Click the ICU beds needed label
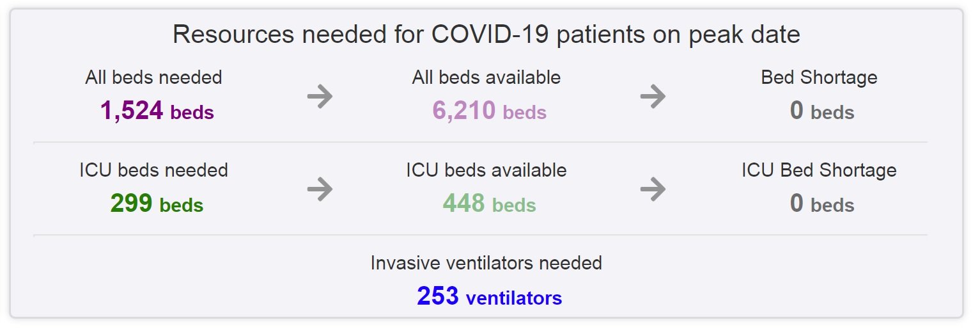The height and width of the screenshot is (336, 980). click(x=153, y=170)
